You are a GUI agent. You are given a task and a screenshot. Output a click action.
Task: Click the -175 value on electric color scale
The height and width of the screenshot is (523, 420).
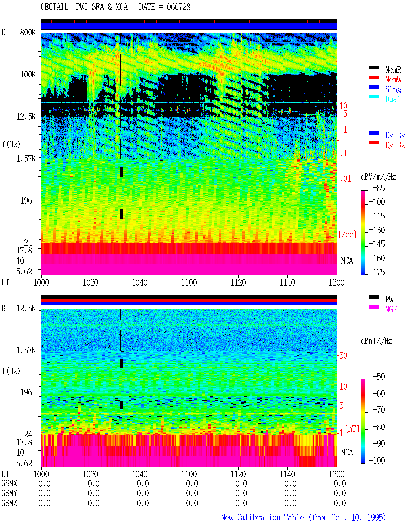tap(377, 272)
